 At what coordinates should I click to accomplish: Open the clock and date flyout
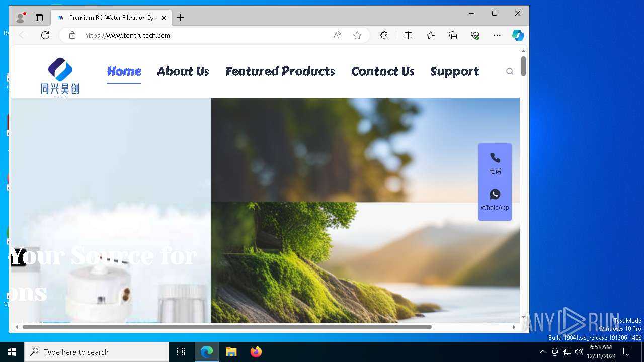pyautogui.click(x=601, y=352)
